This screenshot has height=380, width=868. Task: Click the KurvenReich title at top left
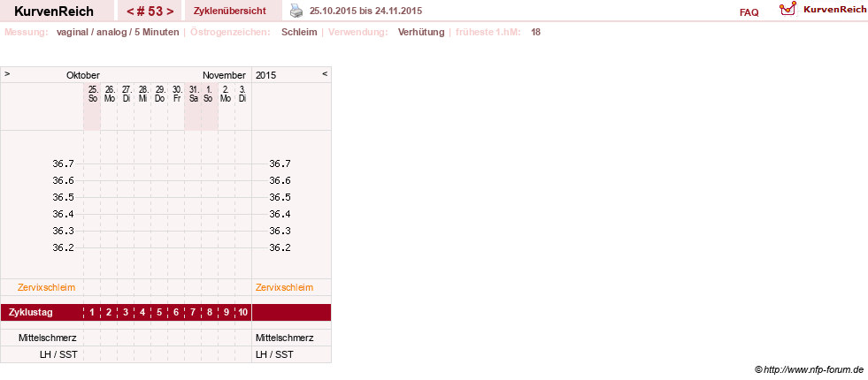54,11
